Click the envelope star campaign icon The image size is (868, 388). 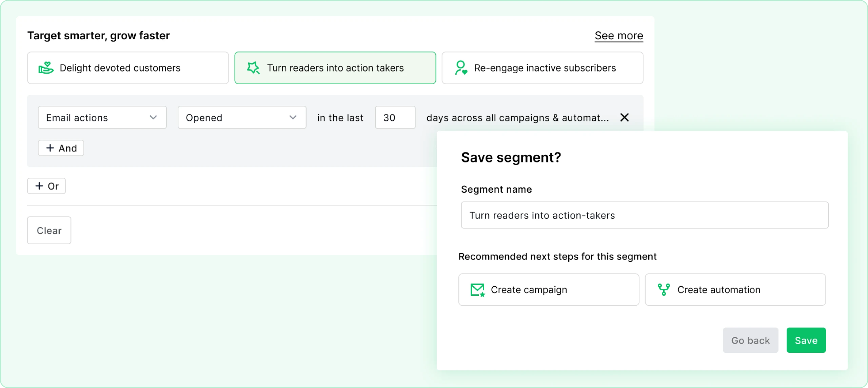point(478,290)
